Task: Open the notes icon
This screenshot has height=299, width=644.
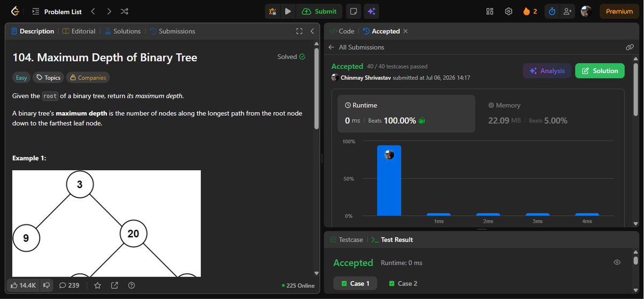Action: click(353, 11)
